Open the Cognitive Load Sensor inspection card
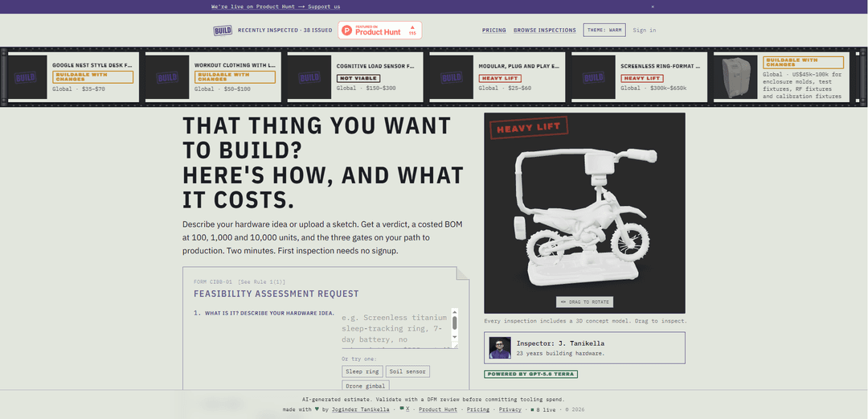 click(358, 77)
